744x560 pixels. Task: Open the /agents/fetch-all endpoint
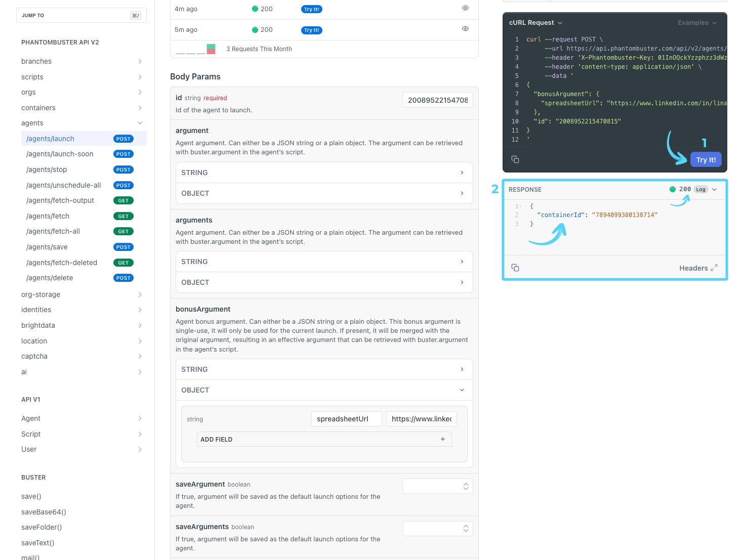click(53, 231)
